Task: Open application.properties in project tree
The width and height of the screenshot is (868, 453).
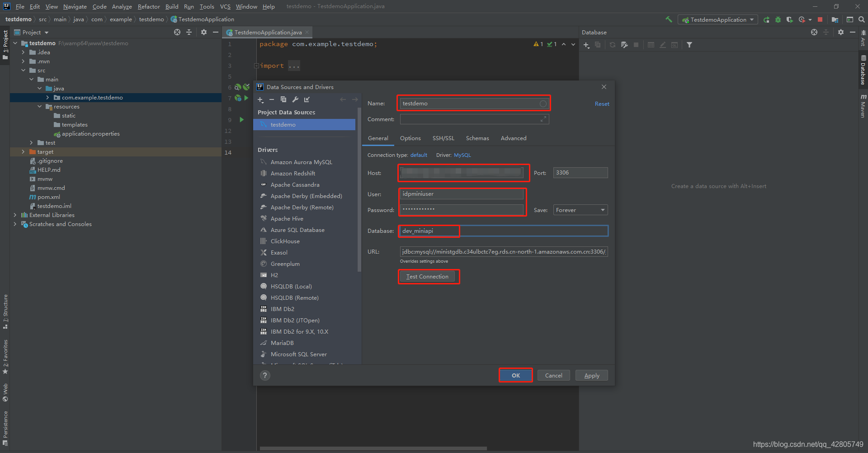Action: tap(90, 134)
